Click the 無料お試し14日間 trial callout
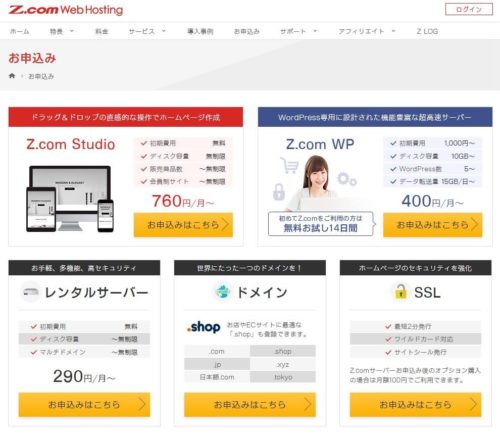 (321, 224)
